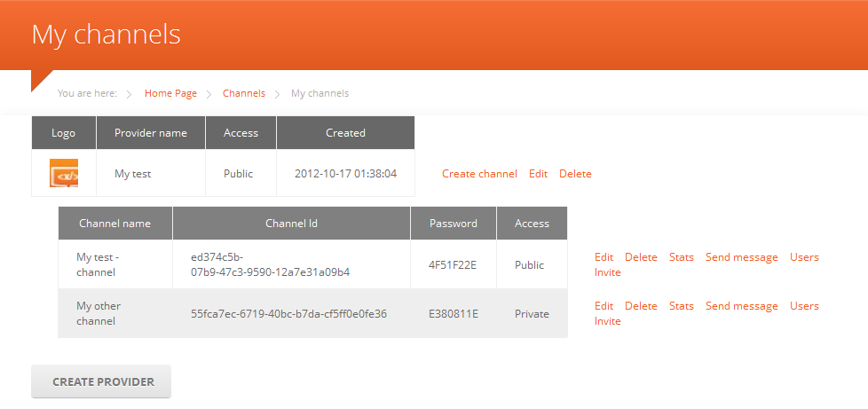Screen dimensions: 868x409
Task: Open the Home Page breadcrumb link
Action: click(170, 93)
